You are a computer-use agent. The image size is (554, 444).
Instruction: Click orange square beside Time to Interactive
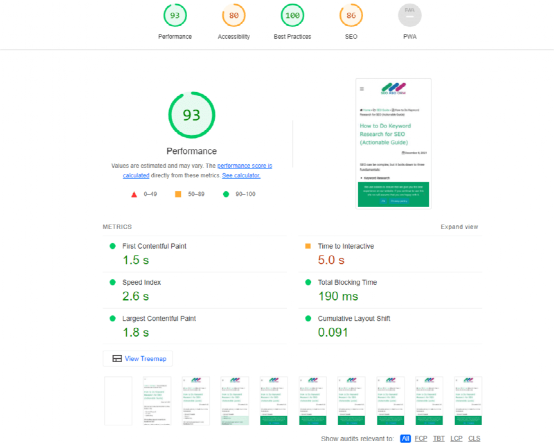tap(308, 246)
